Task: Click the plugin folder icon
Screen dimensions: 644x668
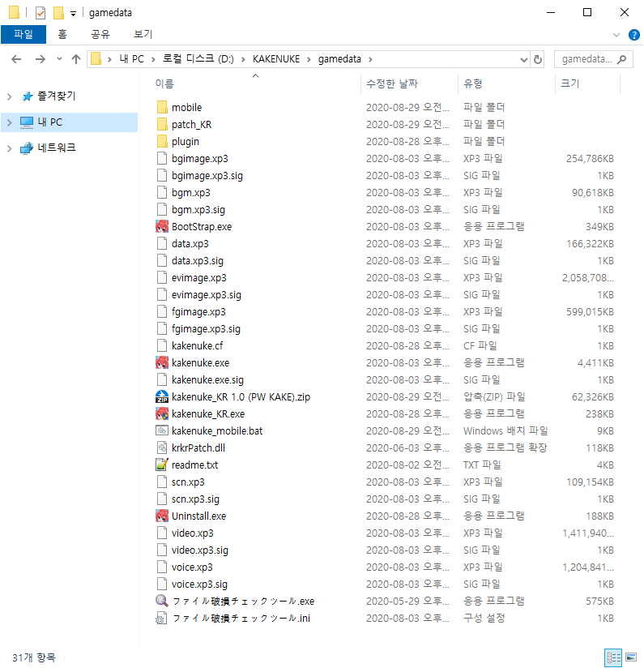Action: point(162,141)
